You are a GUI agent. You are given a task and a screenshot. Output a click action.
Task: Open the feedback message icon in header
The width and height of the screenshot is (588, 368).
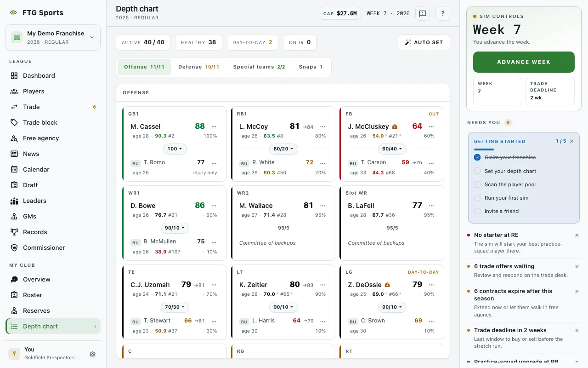(x=423, y=13)
